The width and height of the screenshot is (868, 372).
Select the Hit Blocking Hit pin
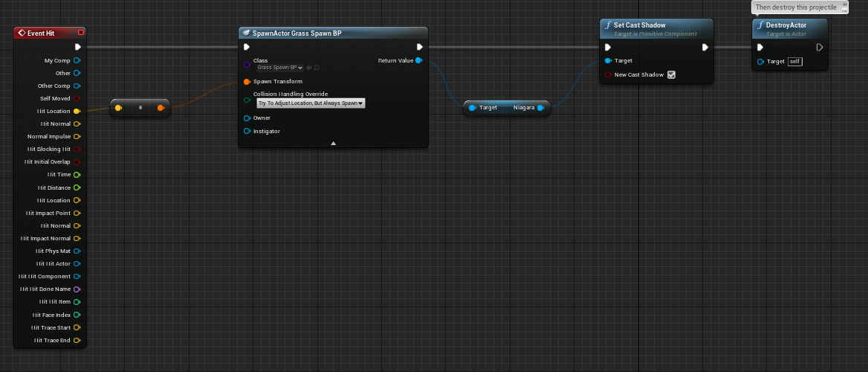[77, 149]
